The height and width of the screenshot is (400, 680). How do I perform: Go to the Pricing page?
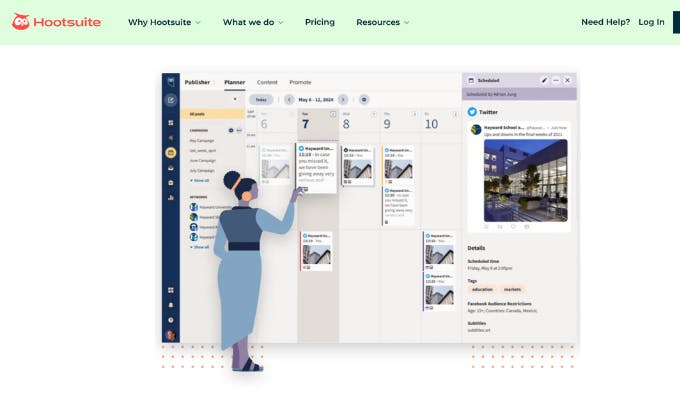click(320, 22)
